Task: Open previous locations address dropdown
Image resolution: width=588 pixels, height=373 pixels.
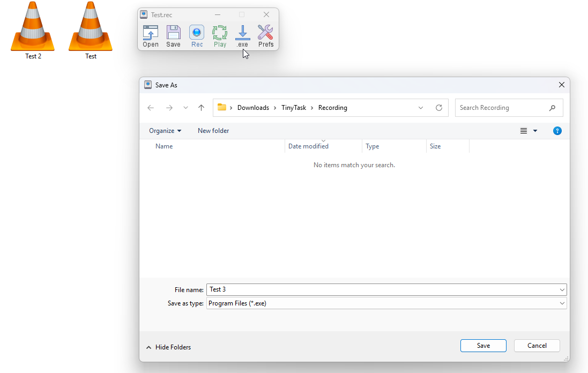Action: point(421,108)
